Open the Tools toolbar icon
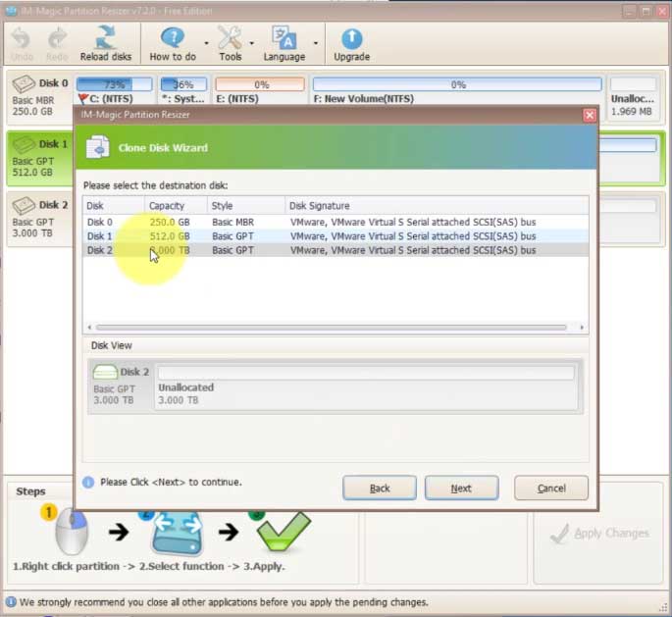 coord(231,37)
